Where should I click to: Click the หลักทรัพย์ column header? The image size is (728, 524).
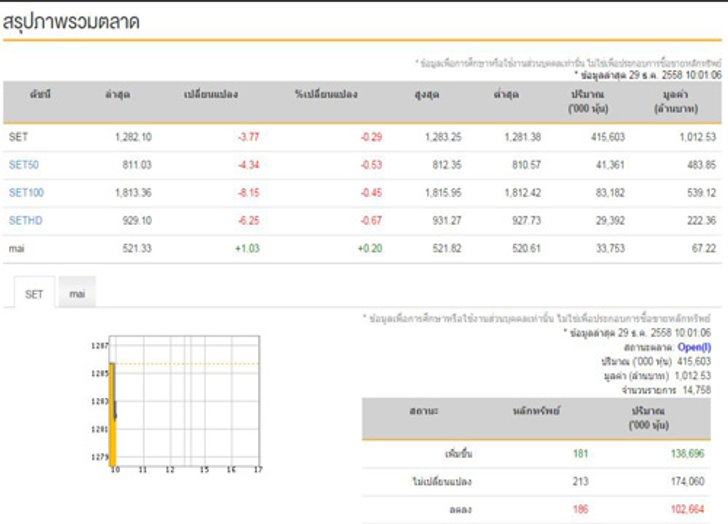pyautogui.click(x=536, y=411)
